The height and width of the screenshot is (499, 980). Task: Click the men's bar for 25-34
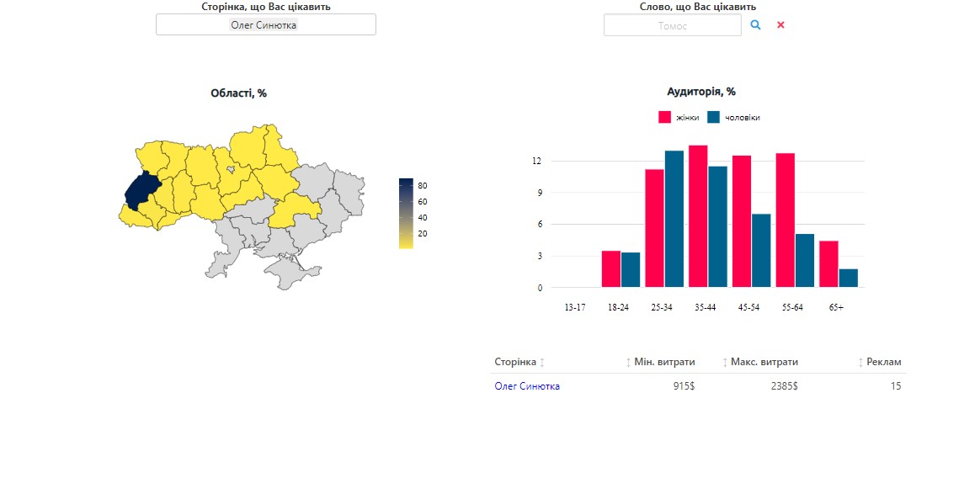[674, 219]
